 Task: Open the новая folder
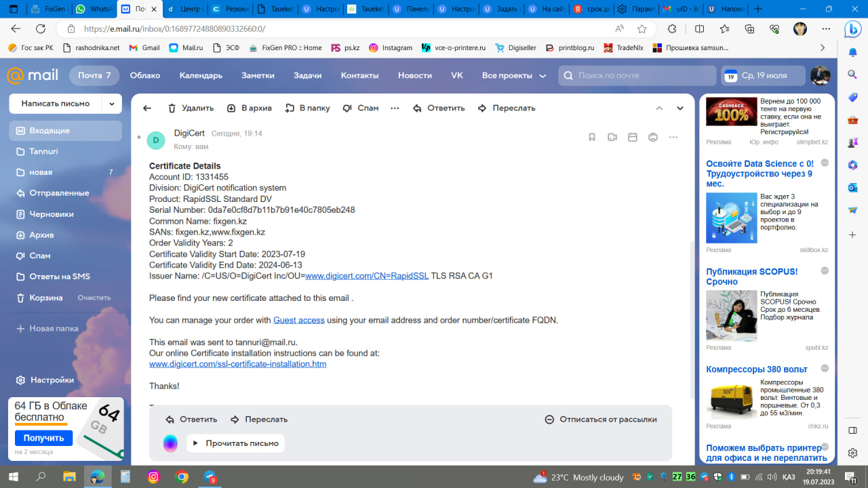tap(66, 172)
